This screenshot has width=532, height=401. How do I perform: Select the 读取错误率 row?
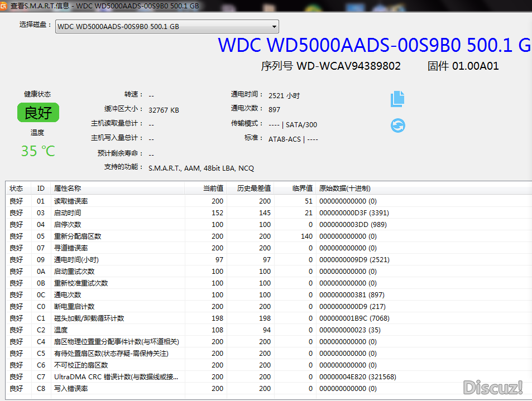269,201
